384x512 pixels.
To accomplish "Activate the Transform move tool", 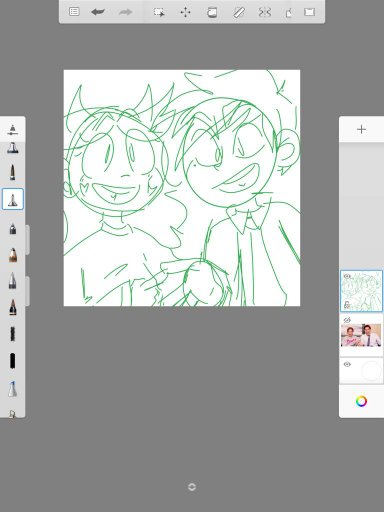I will pyautogui.click(x=185, y=12).
